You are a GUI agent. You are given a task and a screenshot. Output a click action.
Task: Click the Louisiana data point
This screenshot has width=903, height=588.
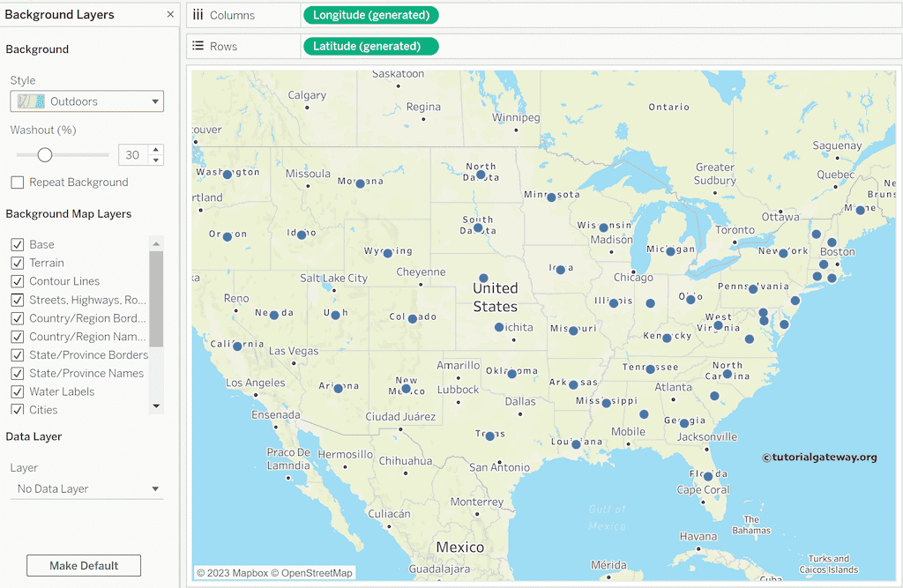point(576,444)
